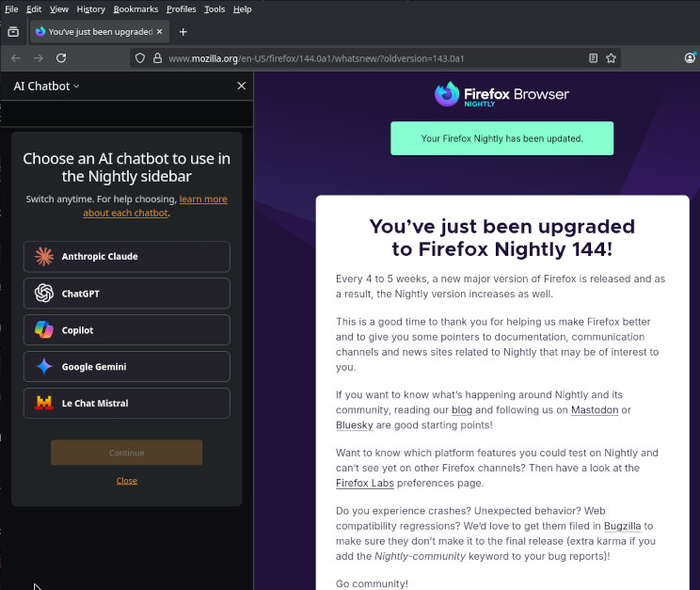Click the 'You've just been upgraded' heading
700x590 pixels.
[502, 238]
